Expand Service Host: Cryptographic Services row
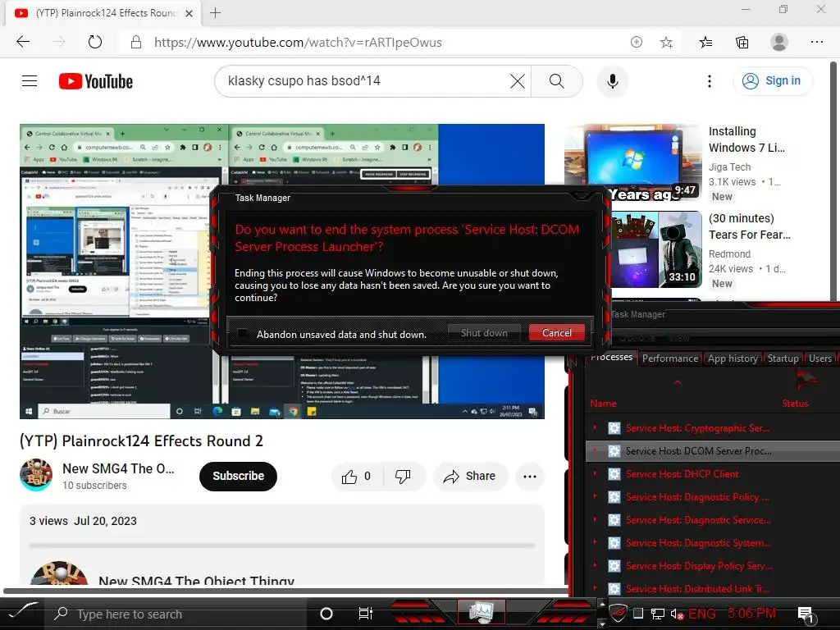This screenshot has width=840, height=630. 596,427
